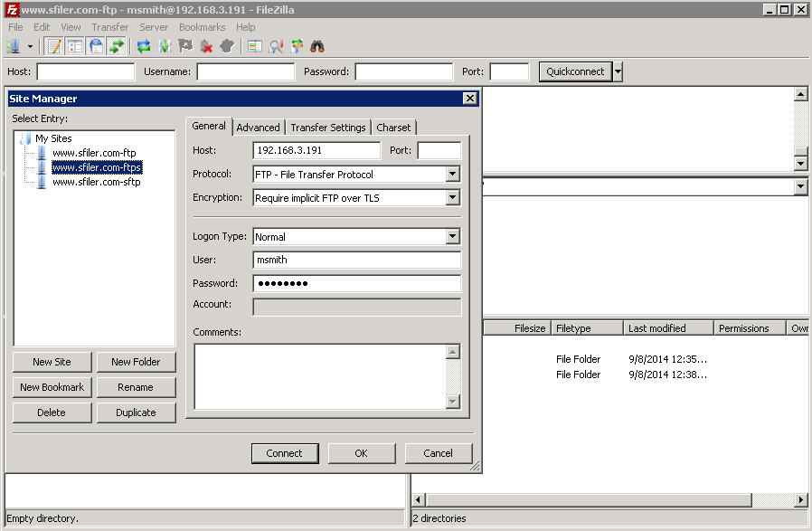The image size is (812, 531).
Task: Click the Disconnect icon with red X
Action: 207,47
